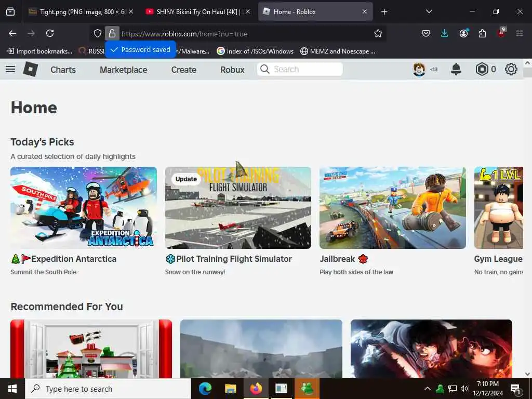Open the Pilot Training Flight Simulator thumbnail
The width and height of the screenshot is (532, 399).
coord(238,208)
